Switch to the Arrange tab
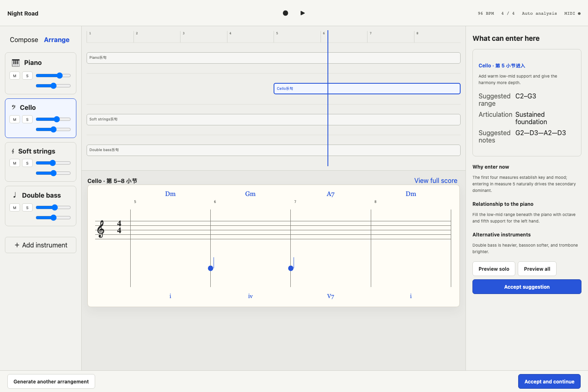This screenshot has width=588, height=392. coord(57,40)
